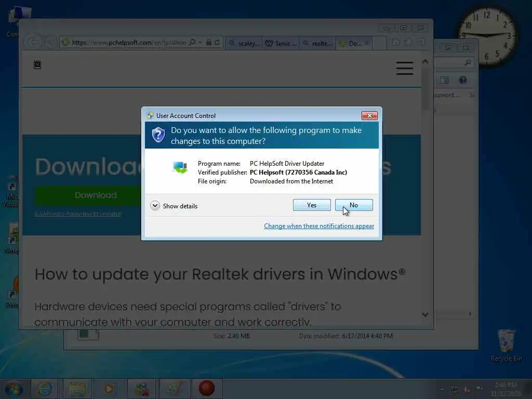
Task: Click the PC HelpSoft Driver Updater program icon
Action: tap(180, 167)
